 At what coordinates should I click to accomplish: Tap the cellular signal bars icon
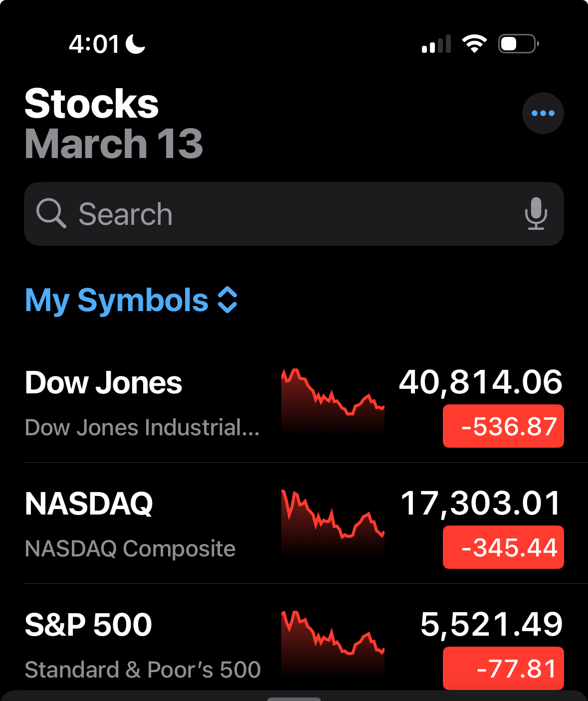coord(436,44)
